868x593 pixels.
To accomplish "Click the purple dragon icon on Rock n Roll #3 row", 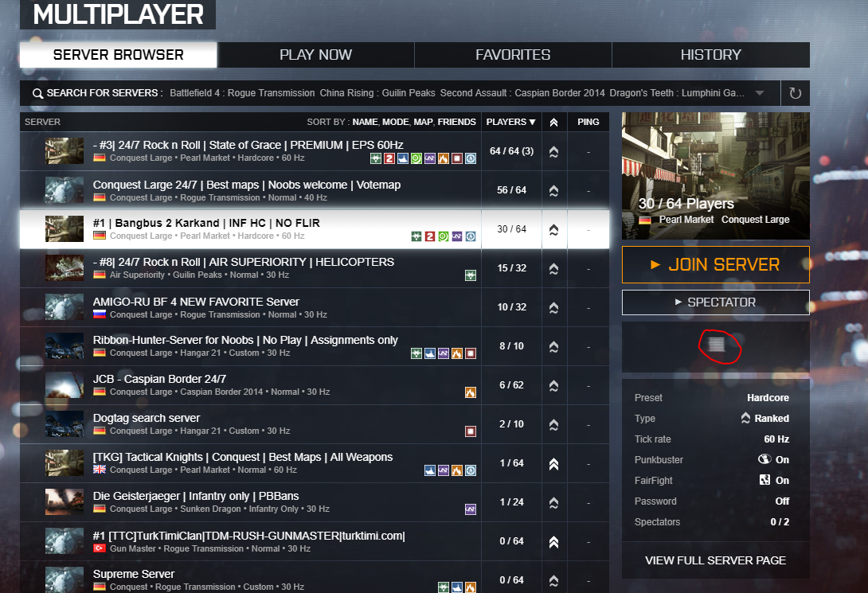I will pos(430,158).
